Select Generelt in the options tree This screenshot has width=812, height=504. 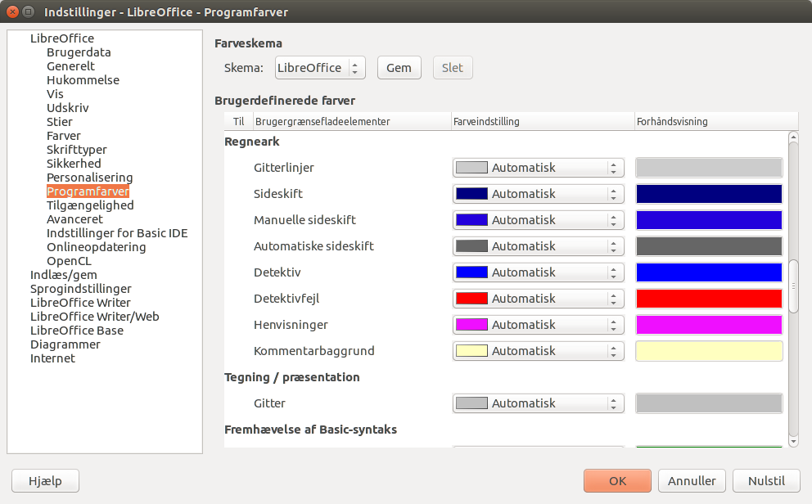(x=70, y=66)
